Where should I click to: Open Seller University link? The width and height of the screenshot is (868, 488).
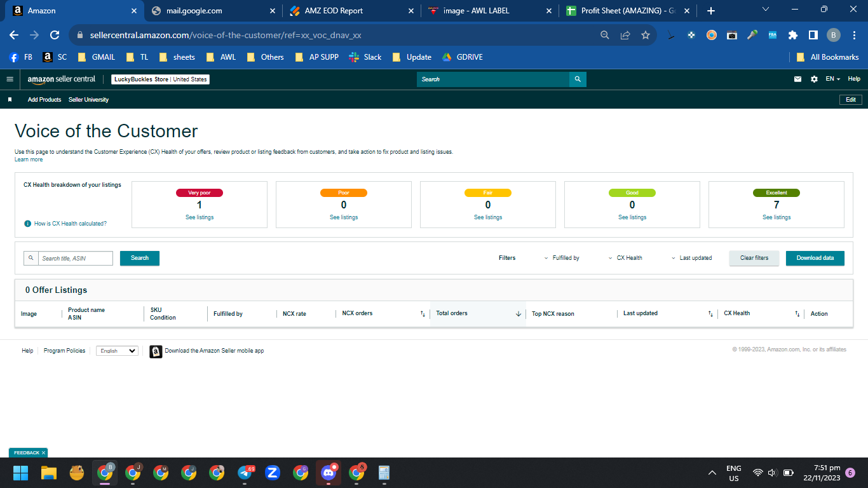(88, 100)
